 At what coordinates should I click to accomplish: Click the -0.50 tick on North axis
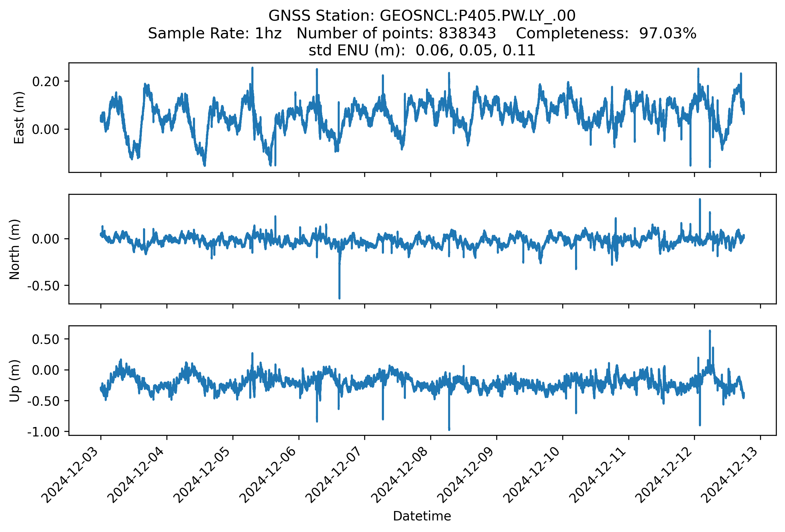tap(44, 286)
